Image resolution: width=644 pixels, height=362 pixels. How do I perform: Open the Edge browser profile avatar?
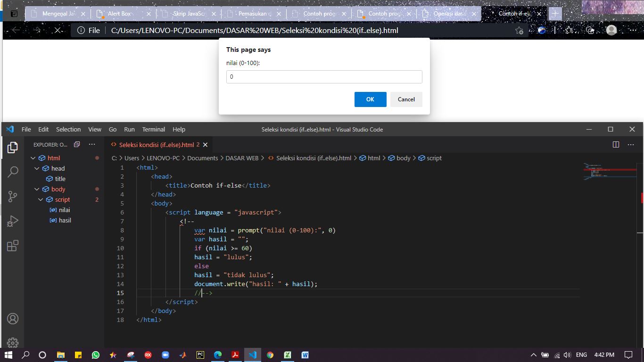tap(611, 30)
